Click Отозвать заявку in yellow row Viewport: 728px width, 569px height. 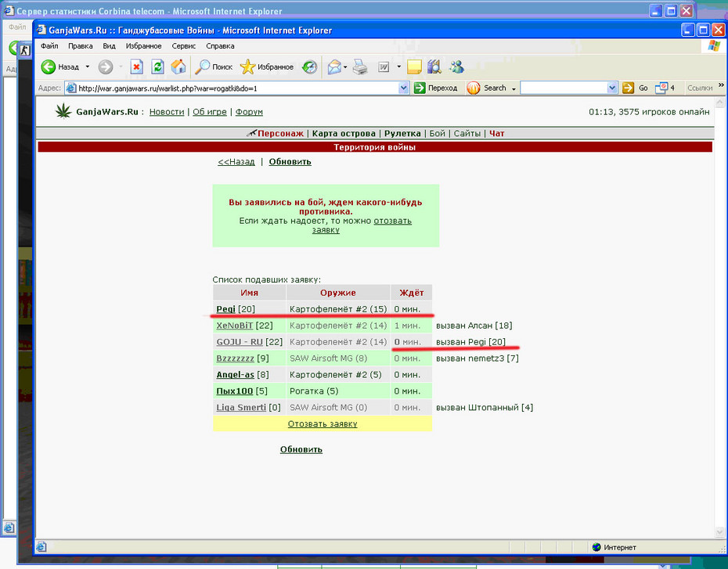(x=323, y=423)
